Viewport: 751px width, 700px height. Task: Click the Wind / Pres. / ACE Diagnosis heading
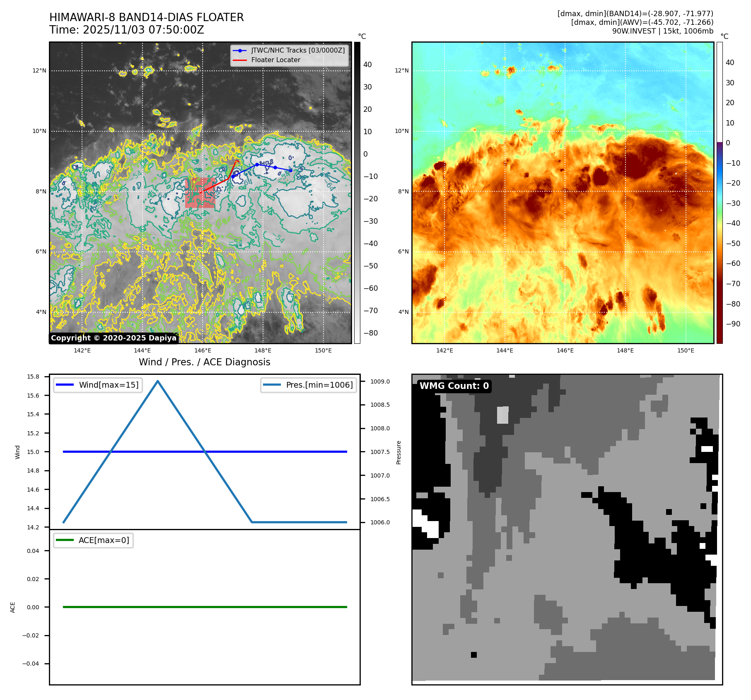pyautogui.click(x=205, y=362)
